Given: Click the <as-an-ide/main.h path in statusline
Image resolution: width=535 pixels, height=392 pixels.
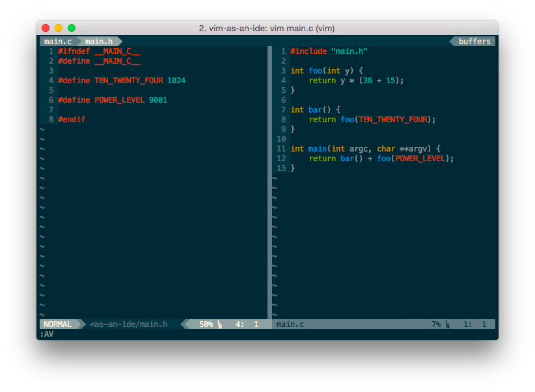Looking at the screenshot, I should tap(128, 324).
